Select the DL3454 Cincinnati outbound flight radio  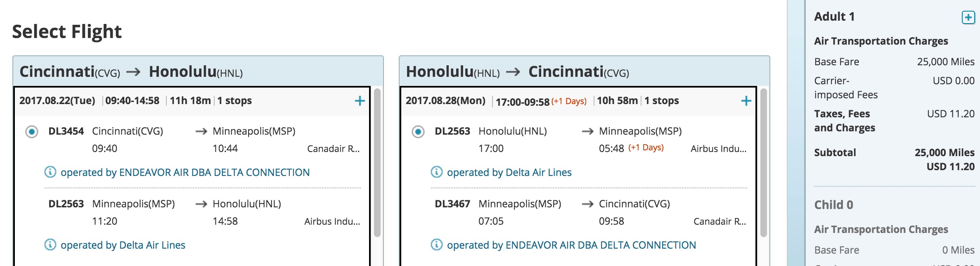pyautogui.click(x=32, y=132)
